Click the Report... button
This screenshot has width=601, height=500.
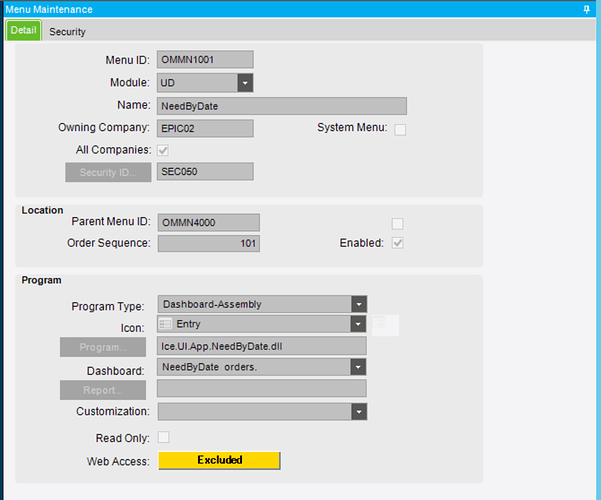click(103, 390)
